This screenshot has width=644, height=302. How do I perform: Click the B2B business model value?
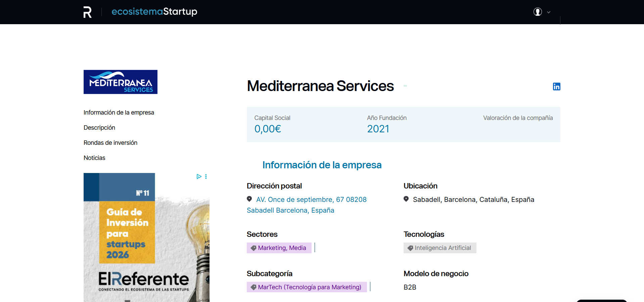tap(410, 287)
